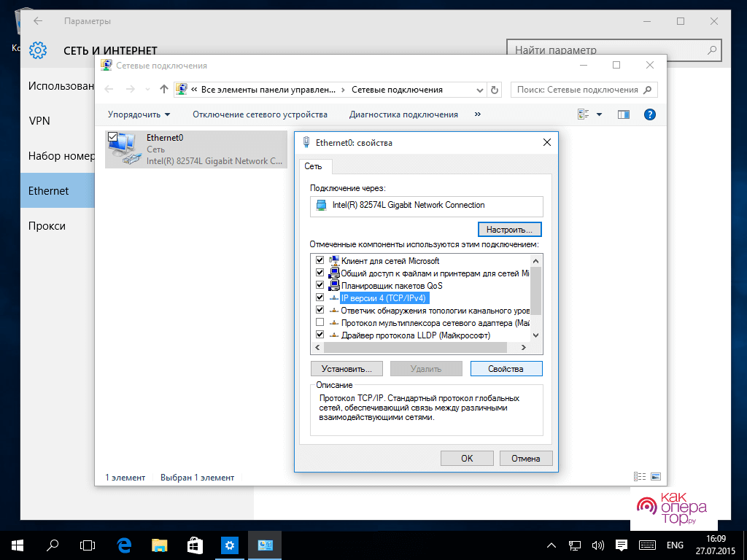
Task: Expand the Упорядочить dropdown menu
Action: point(139,114)
